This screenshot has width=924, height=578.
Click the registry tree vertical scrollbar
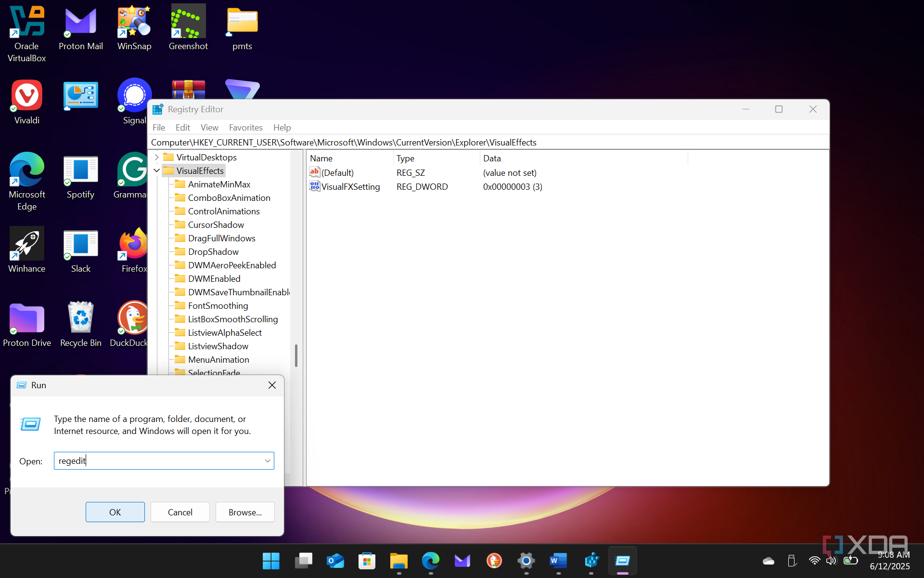[x=296, y=355]
